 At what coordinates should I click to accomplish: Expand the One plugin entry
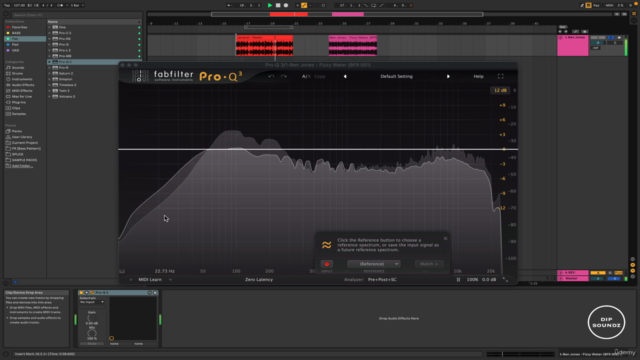tap(49, 27)
